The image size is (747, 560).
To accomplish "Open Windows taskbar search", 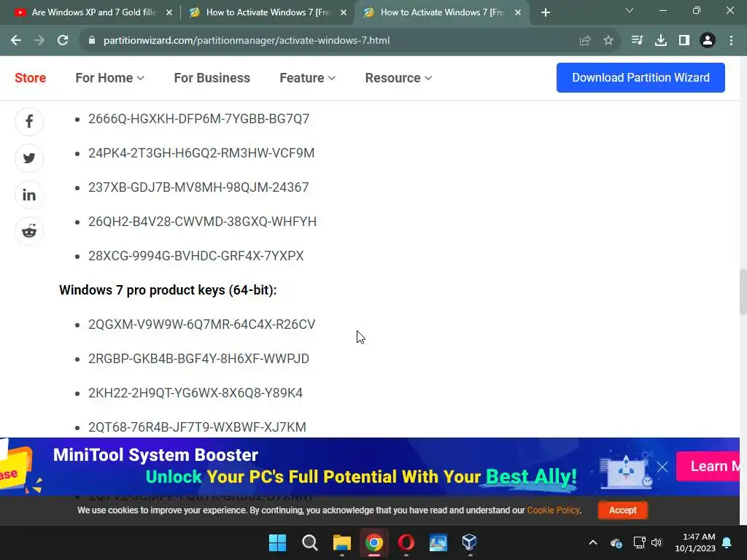I will (309, 542).
